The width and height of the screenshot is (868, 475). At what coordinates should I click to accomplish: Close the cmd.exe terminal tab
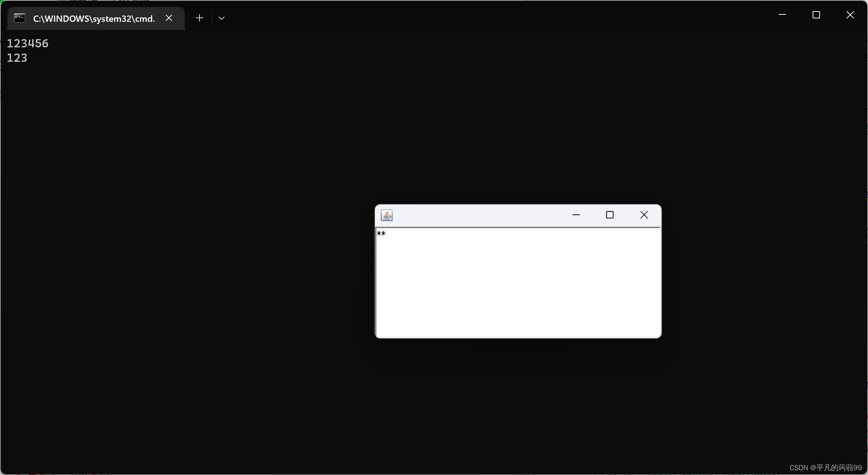coord(169,18)
